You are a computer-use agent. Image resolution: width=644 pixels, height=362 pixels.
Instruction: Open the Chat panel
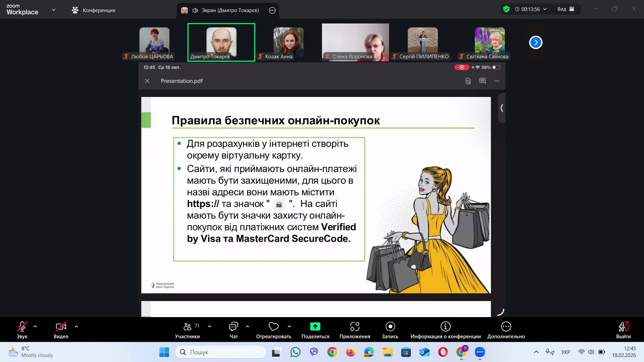[233, 330]
